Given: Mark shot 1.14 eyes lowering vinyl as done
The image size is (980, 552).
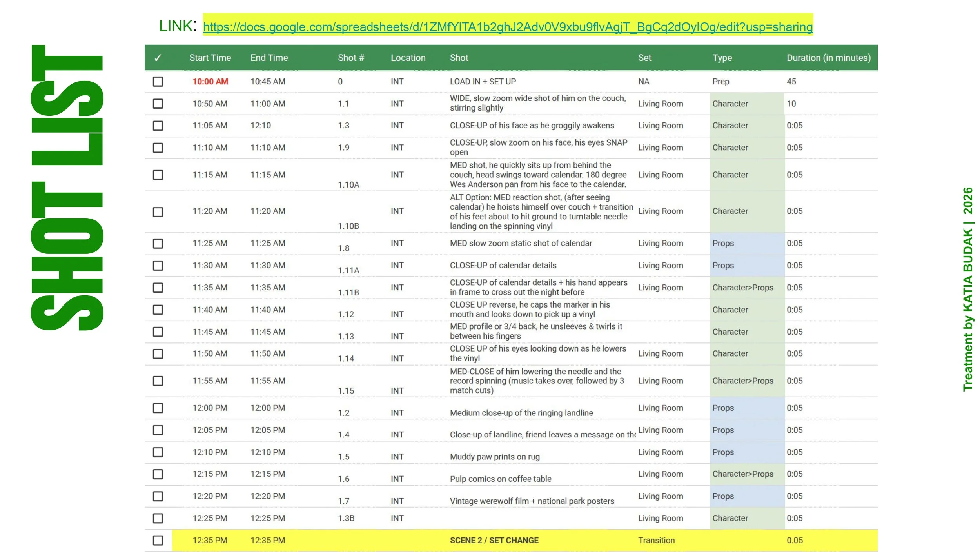Looking at the screenshot, I should click(158, 353).
